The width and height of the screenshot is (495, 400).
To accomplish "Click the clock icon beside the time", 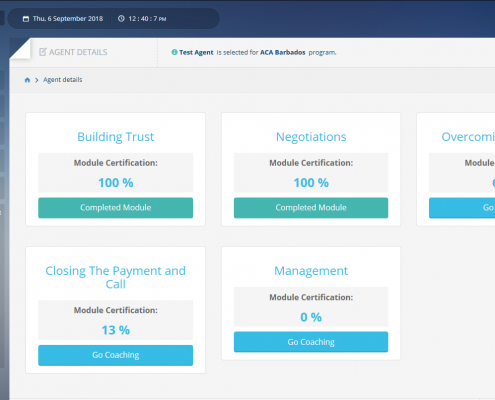I will point(121,19).
